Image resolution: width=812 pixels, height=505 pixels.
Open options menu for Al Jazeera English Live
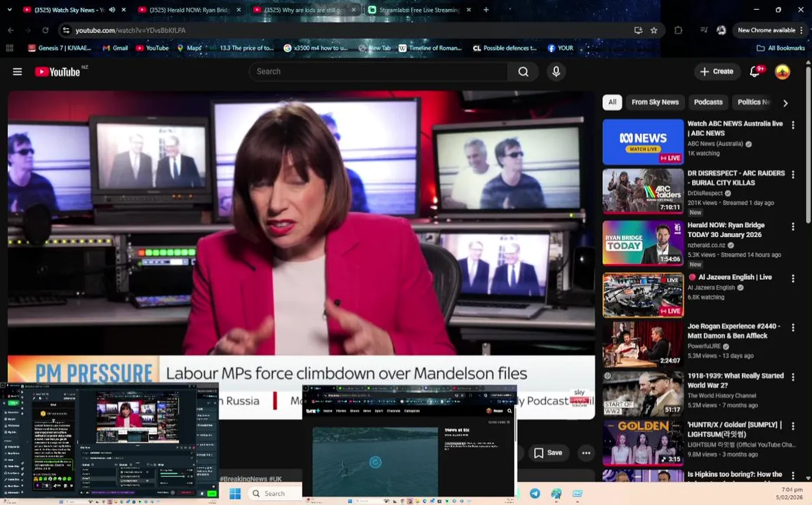(793, 278)
